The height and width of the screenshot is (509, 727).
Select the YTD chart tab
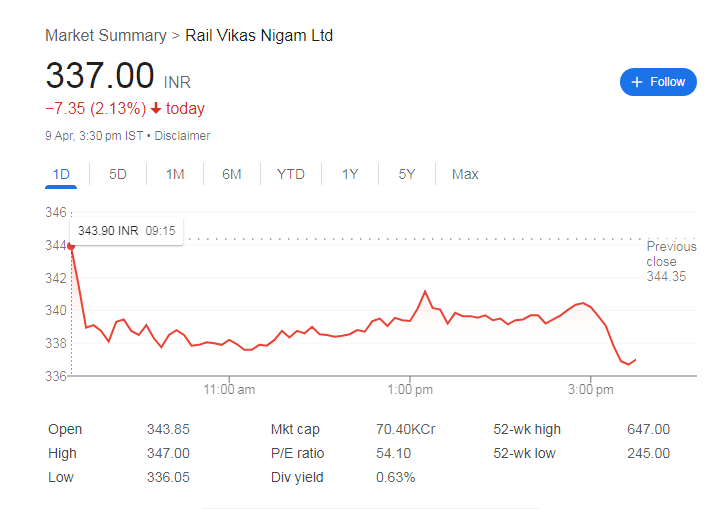[291, 174]
